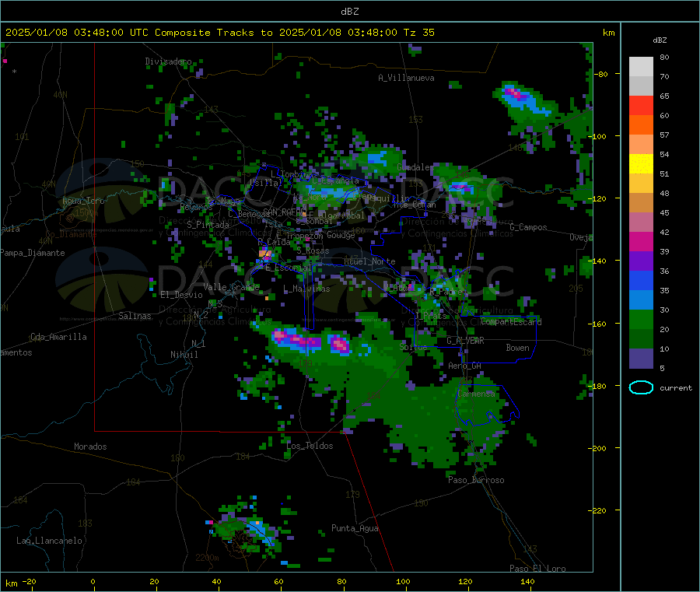Click the 'Aero_GA' map label

[464, 366]
